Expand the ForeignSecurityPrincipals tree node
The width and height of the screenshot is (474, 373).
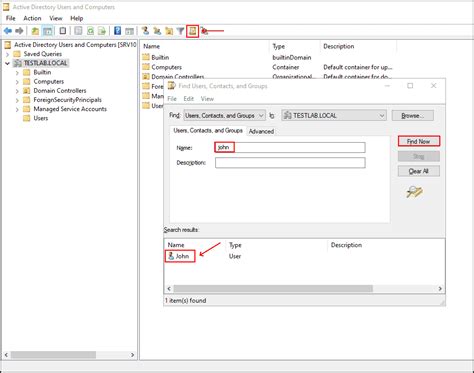17,100
